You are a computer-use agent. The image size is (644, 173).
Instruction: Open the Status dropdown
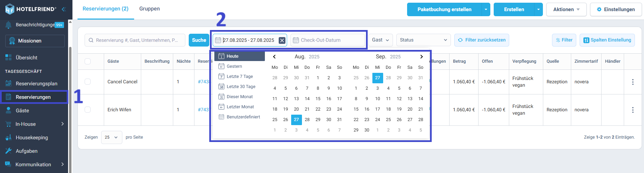(x=424, y=40)
